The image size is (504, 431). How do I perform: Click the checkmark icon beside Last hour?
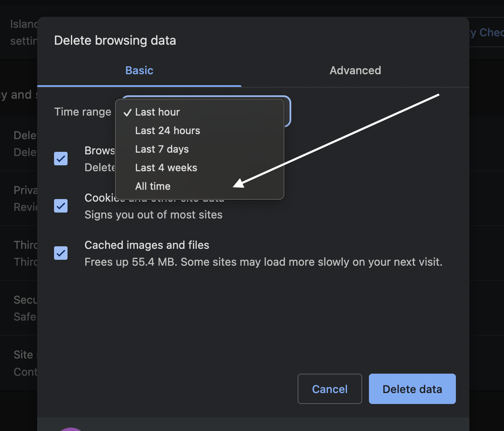pos(127,113)
